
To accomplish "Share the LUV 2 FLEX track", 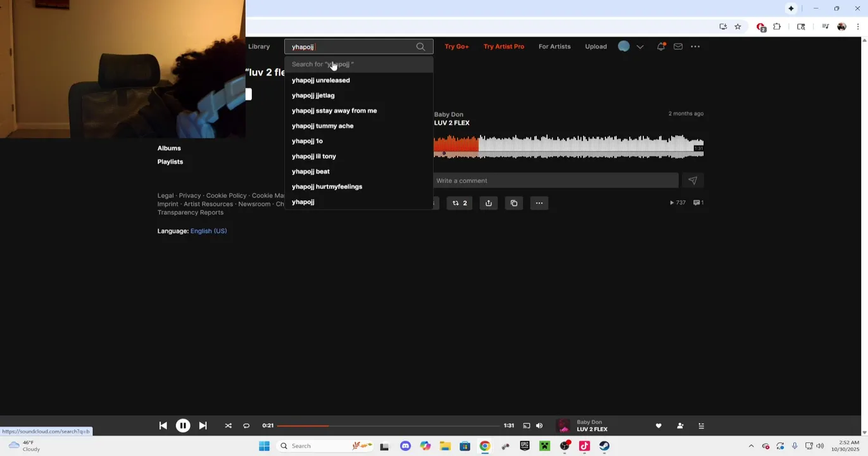I will 489,203.
